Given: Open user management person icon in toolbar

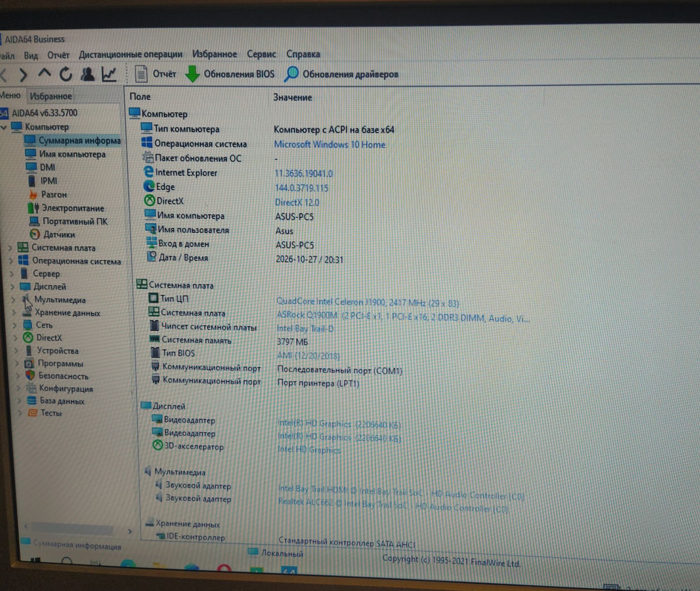Looking at the screenshot, I should 87,74.
